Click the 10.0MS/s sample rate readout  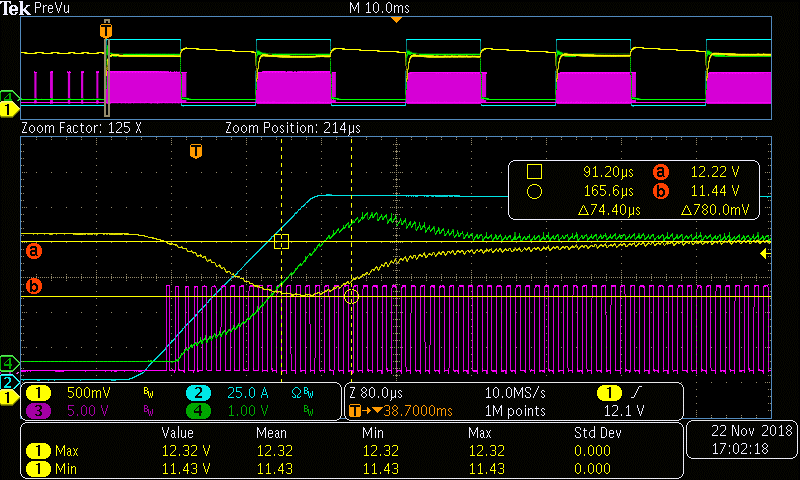click(x=515, y=393)
